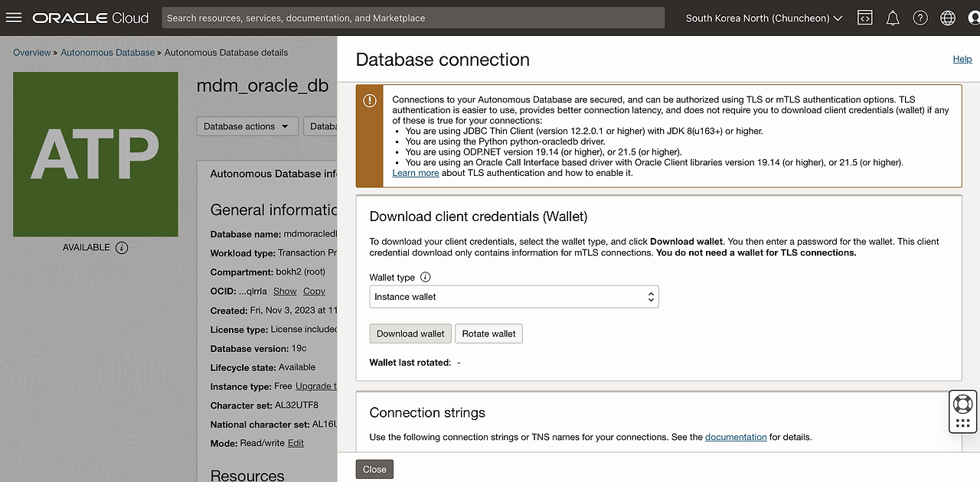This screenshot has height=482, width=980.
Task: Go to Overview breadcrumb
Action: click(x=32, y=53)
